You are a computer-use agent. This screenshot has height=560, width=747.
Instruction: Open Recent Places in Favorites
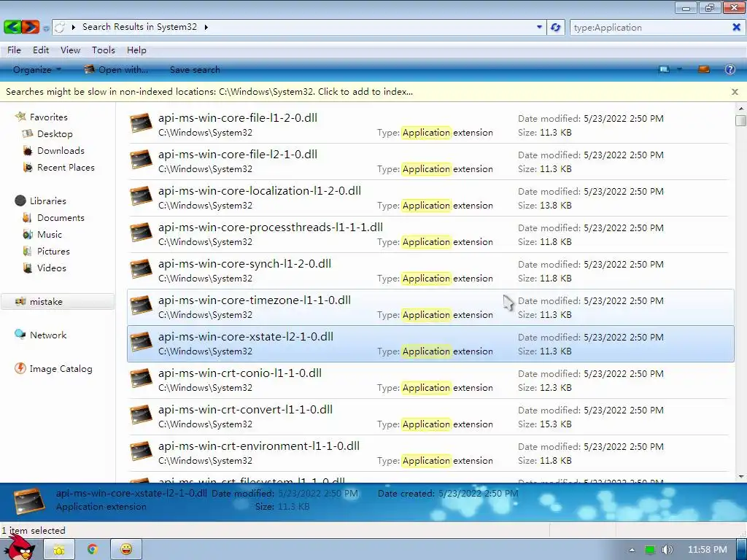pyautogui.click(x=66, y=168)
